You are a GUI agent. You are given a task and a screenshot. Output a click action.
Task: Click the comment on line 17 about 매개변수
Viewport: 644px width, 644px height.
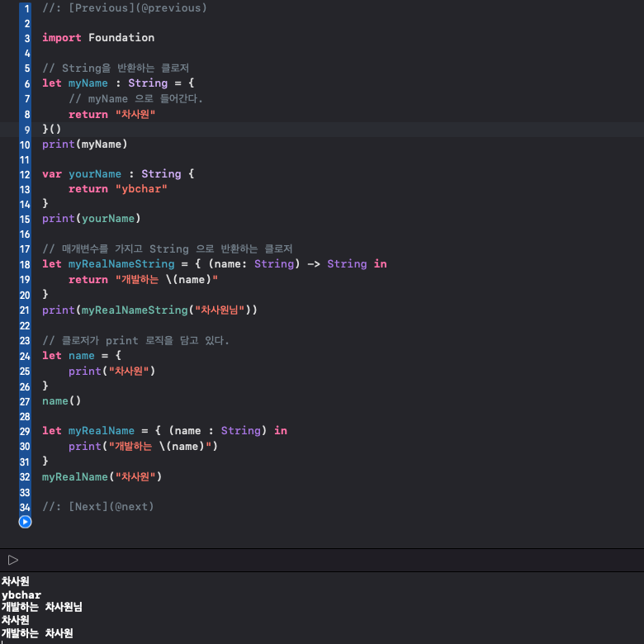(168, 249)
